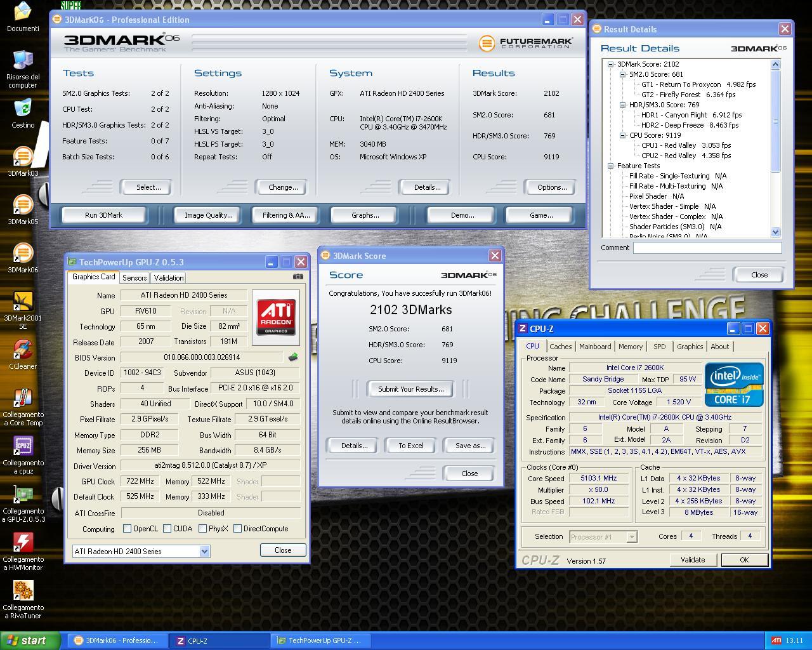Open Image Quality... in 3DMark06
This screenshot has width=812, height=650.
[x=208, y=215]
